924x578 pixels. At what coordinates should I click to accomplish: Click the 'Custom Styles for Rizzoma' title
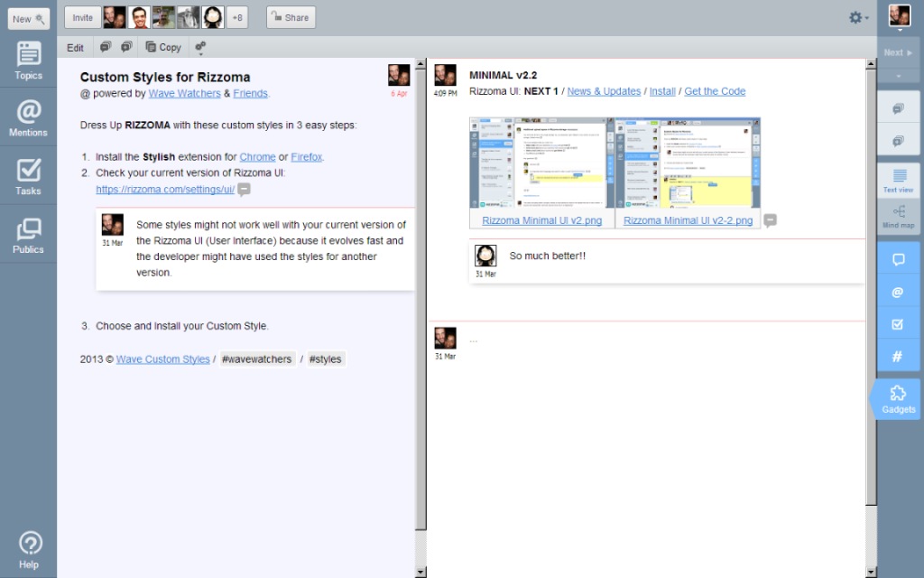click(x=165, y=78)
